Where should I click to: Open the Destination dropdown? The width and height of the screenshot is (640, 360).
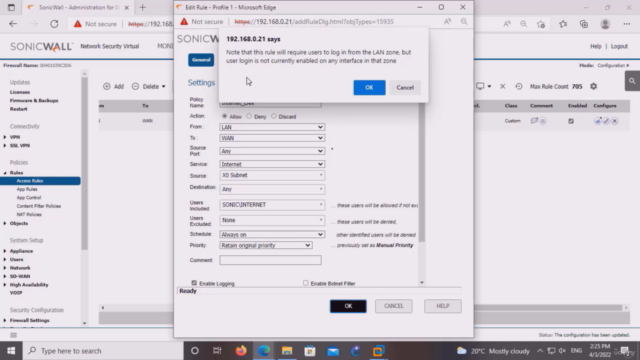pos(272,189)
